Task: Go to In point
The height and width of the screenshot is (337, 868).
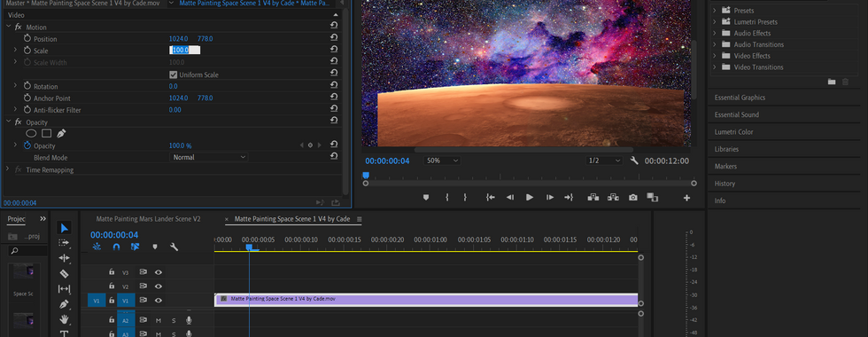Action: (491, 197)
